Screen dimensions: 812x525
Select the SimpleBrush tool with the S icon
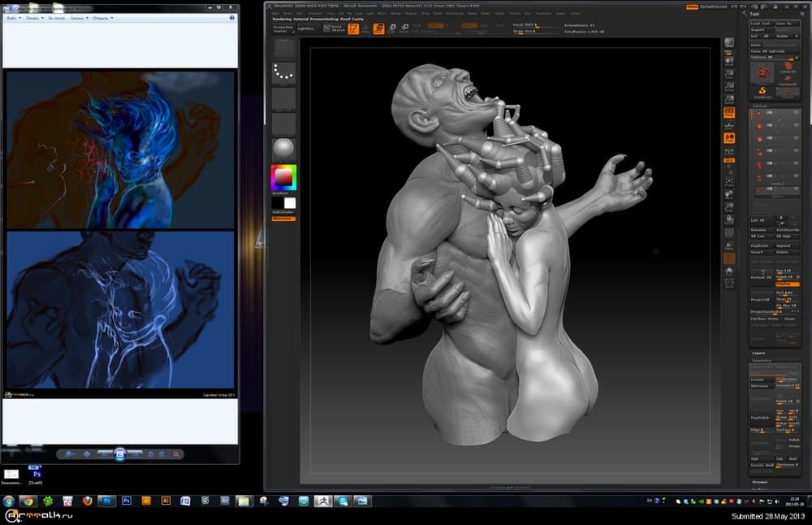click(762, 92)
